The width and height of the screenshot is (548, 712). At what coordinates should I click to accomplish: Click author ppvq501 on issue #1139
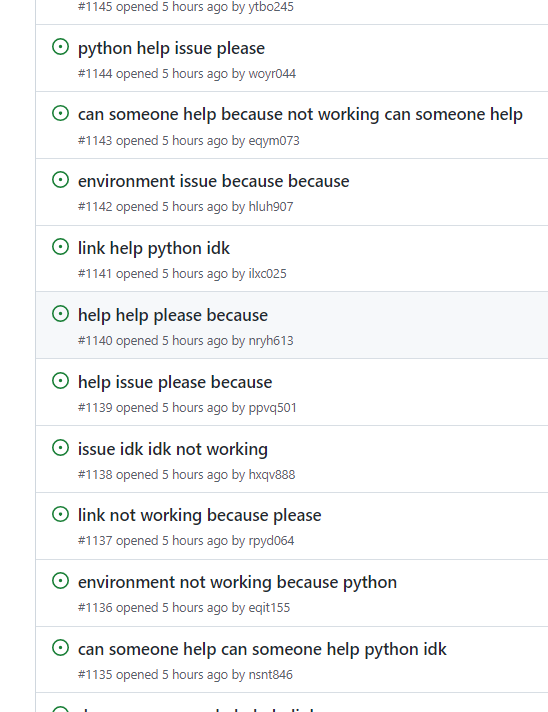pyautogui.click(x=272, y=408)
